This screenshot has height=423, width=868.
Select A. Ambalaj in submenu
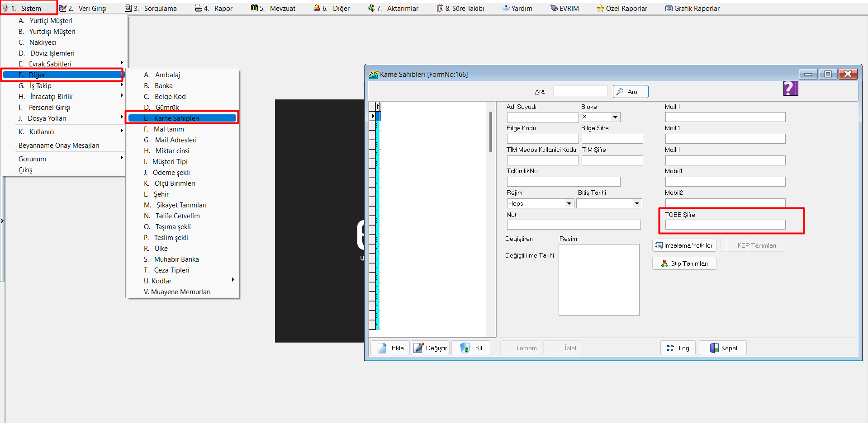coord(182,75)
